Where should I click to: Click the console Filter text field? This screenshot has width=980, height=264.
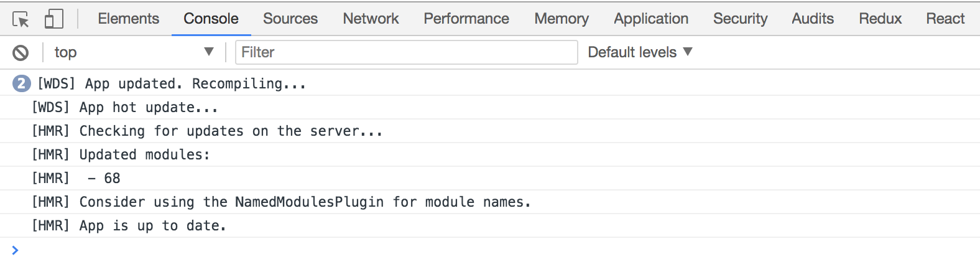tap(407, 52)
